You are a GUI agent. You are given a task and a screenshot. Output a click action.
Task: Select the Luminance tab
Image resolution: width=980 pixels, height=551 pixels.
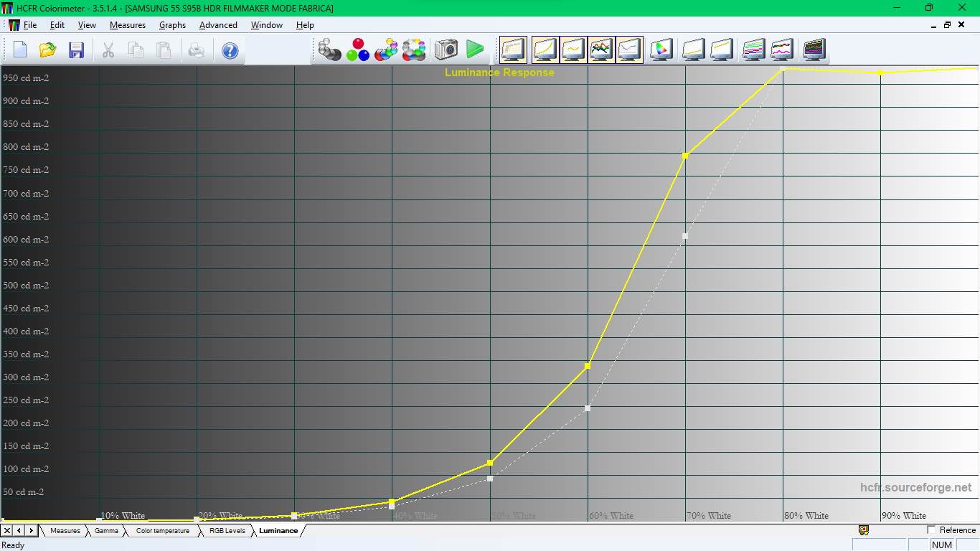[x=278, y=531]
